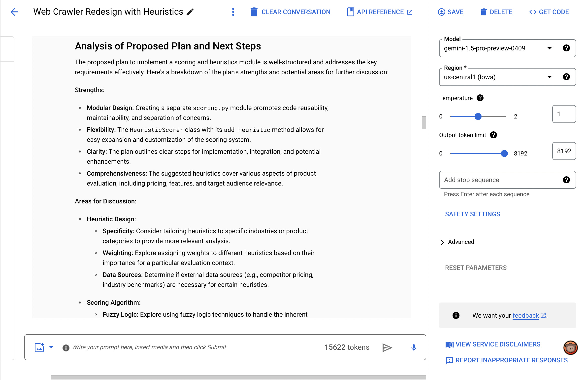Click the Delete trash icon
Image resolution: width=588 pixels, height=380 pixels.
pyautogui.click(x=484, y=12)
